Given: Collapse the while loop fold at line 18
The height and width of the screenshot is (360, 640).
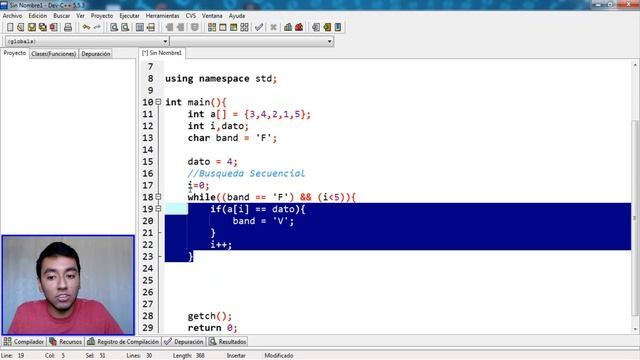Looking at the screenshot, I should (x=158, y=197).
